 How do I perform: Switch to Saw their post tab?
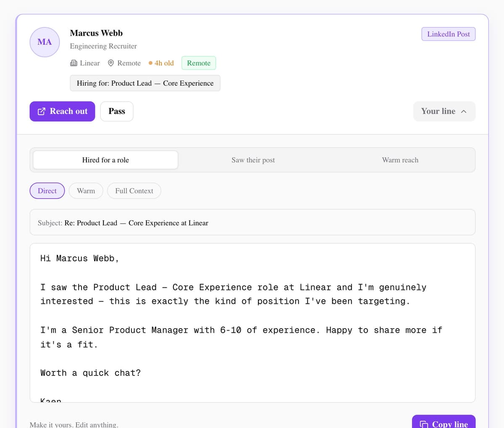click(253, 160)
